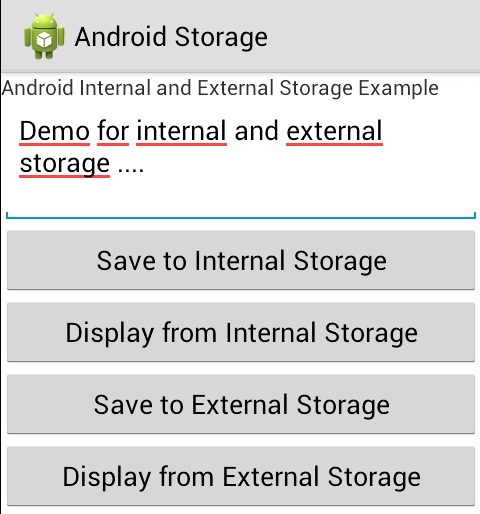Image resolution: width=480 pixels, height=514 pixels.
Task: Tap the word storage in text field
Action: click(x=65, y=163)
